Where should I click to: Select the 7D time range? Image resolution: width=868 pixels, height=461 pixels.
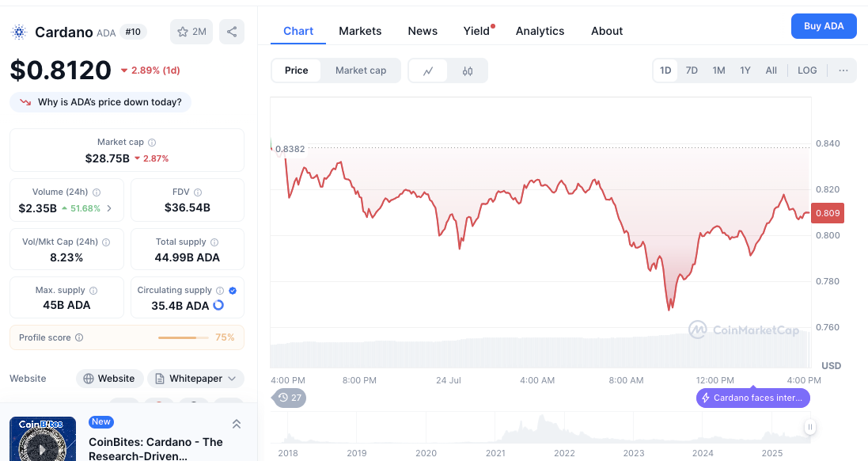click(692, 70)
